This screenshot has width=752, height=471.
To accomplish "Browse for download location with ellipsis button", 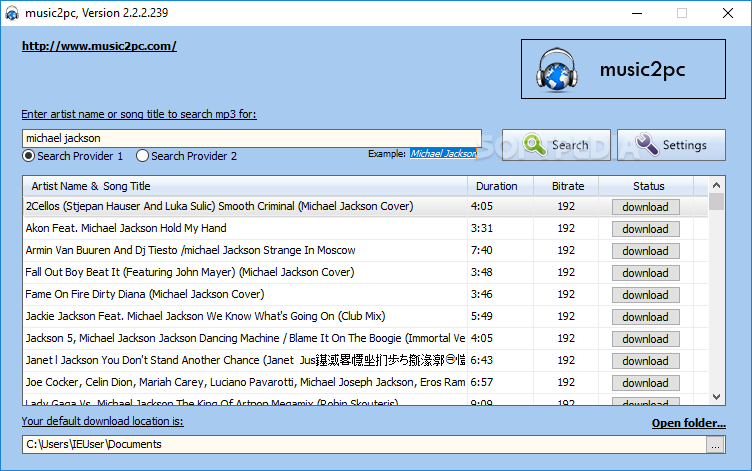I will coord(715,445).
